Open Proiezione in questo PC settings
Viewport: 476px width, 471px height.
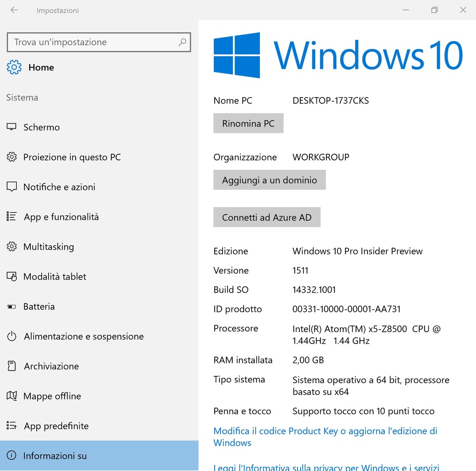(x=72, y=157)
